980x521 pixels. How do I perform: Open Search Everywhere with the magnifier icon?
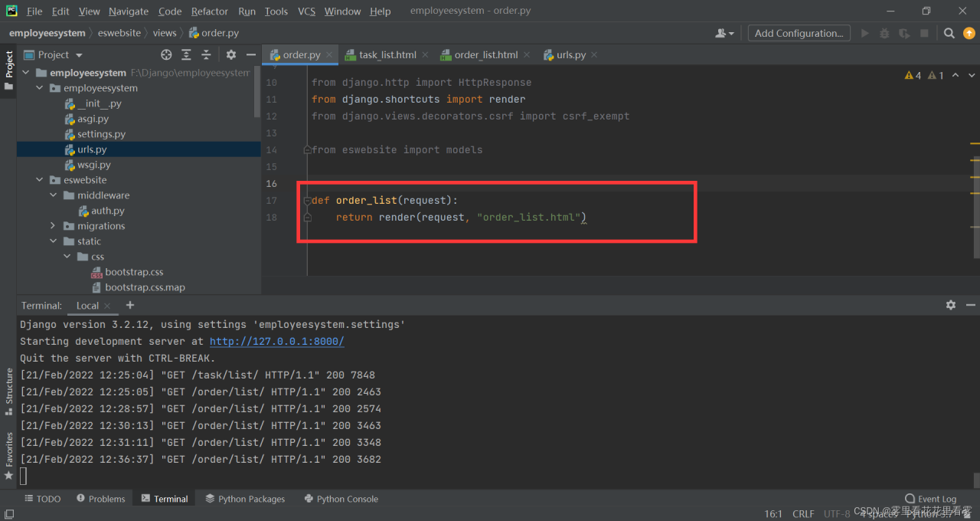[949, 33]
